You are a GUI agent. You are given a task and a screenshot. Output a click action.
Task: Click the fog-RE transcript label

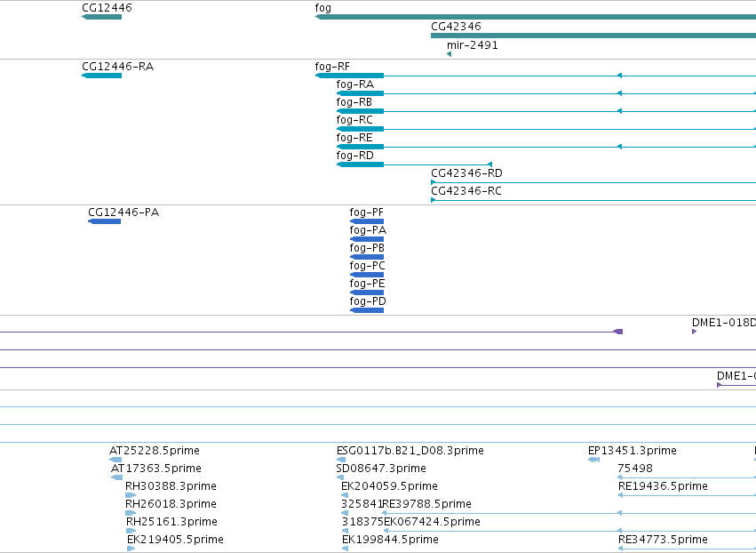354,138
